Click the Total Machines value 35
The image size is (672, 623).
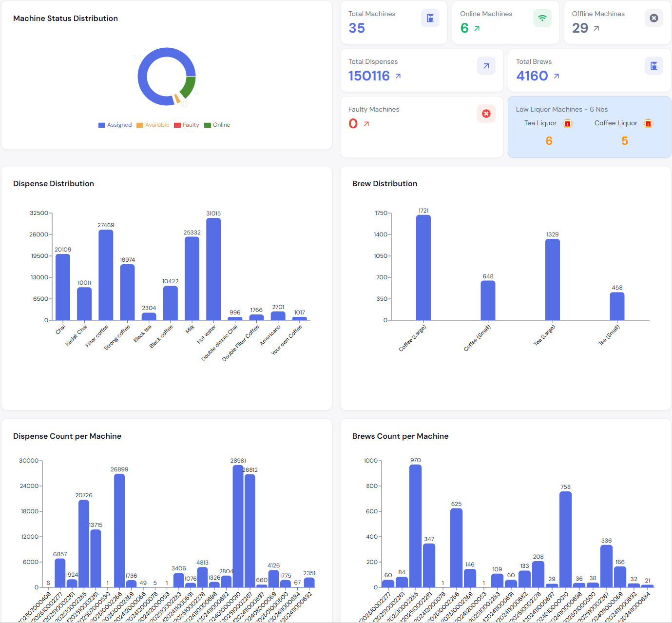357,28
